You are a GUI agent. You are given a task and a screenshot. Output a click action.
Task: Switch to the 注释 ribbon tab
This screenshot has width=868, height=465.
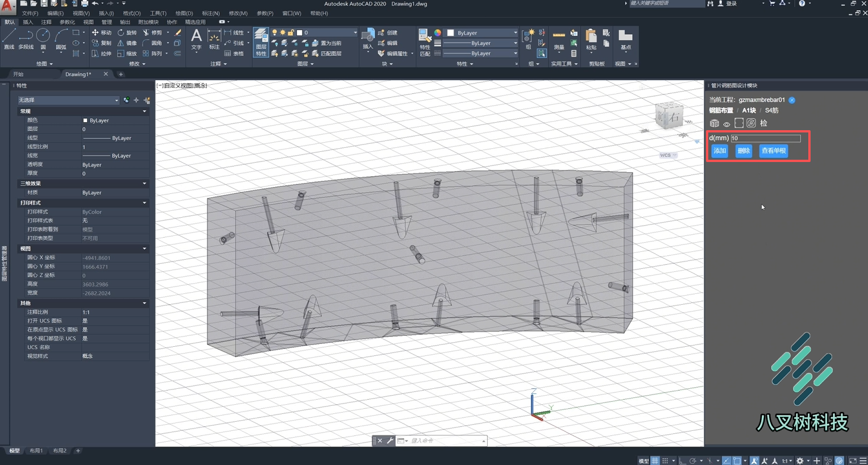[x=46, y=22]
